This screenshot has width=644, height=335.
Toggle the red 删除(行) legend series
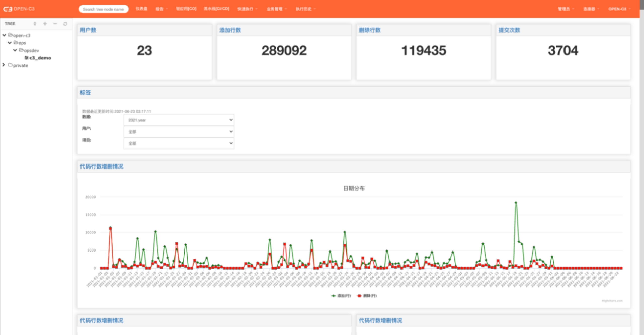[x=367, y=296]
